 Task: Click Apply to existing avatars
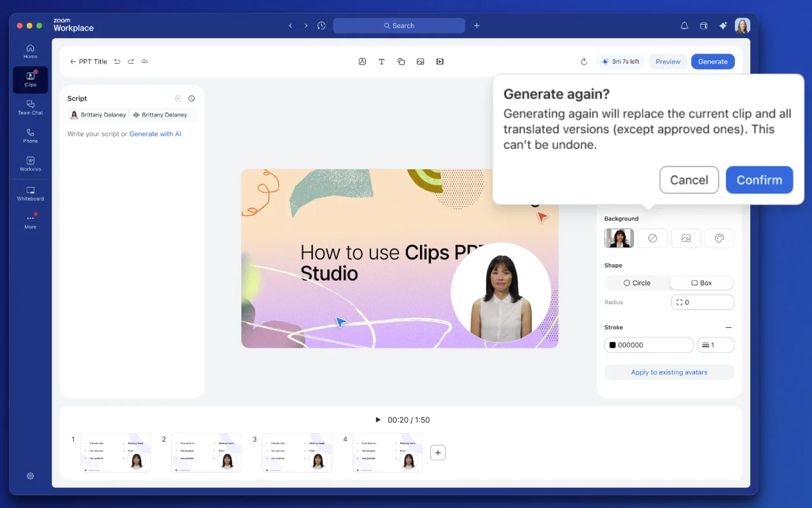click(x=669, y=372)
